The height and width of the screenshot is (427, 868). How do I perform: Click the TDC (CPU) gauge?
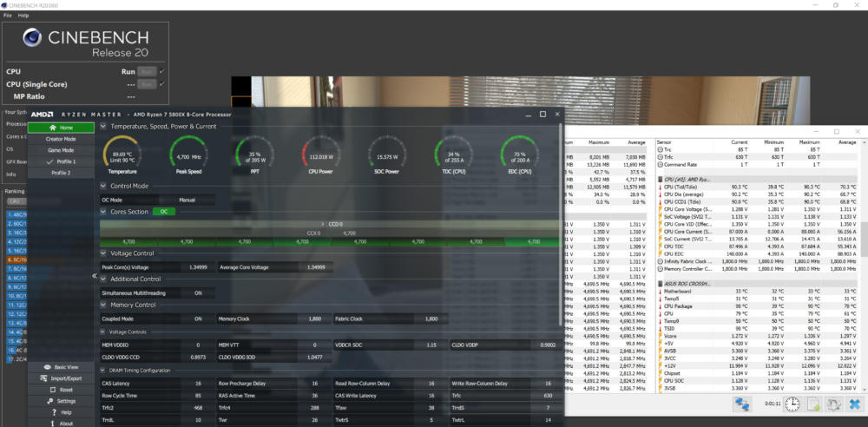pos(453,156)
